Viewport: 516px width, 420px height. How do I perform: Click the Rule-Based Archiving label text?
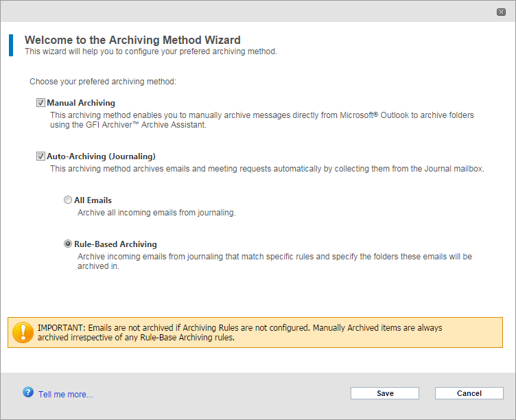pyautogui.click(x=115, y=244)
